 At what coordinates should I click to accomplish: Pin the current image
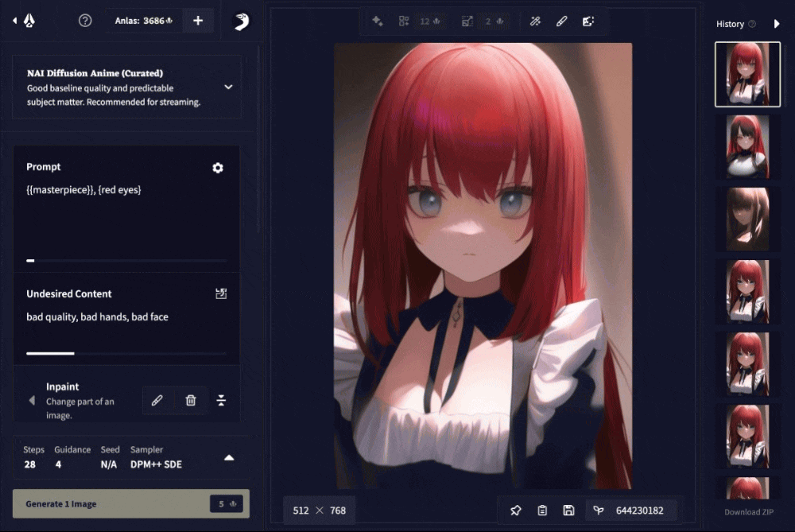[x=516, y=511]
